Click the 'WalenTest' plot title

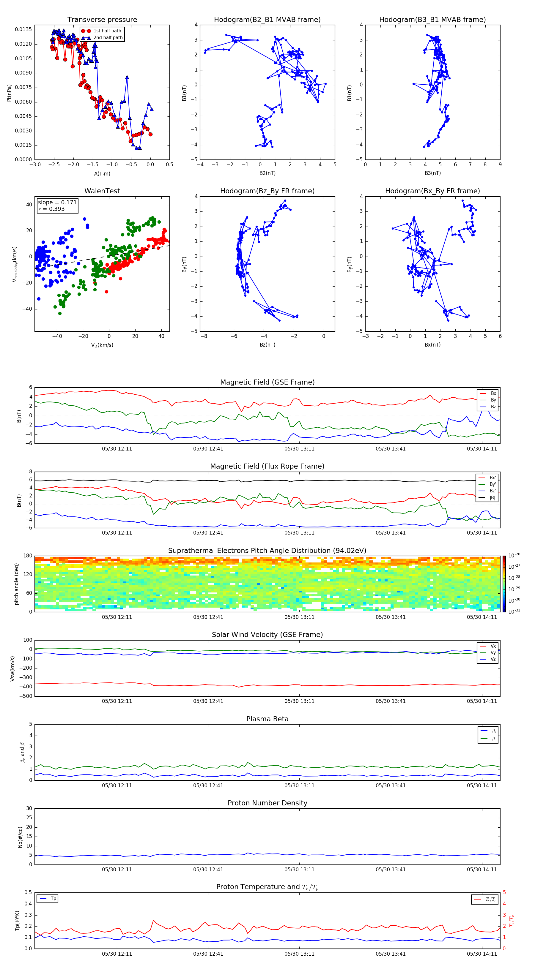click(x=102, y=191)
